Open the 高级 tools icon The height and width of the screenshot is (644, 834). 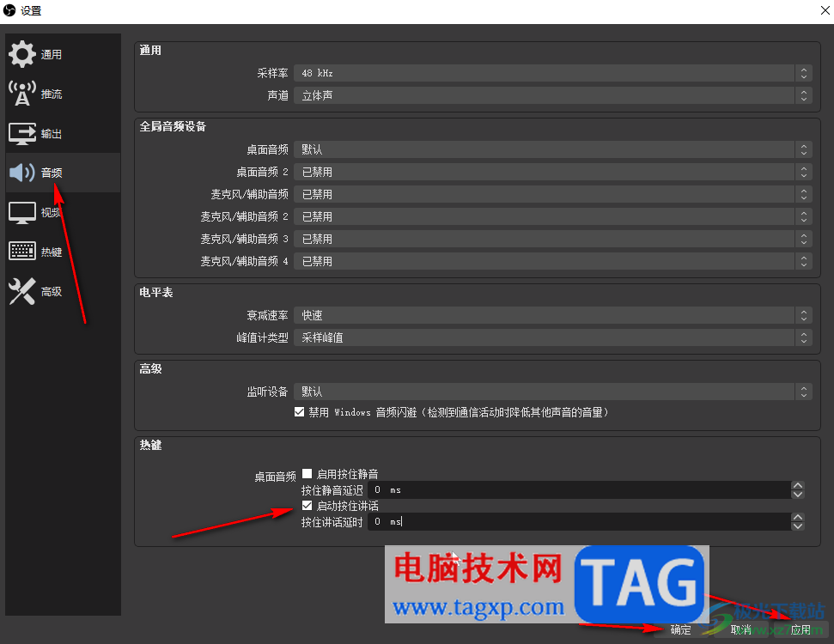(21, 291)
